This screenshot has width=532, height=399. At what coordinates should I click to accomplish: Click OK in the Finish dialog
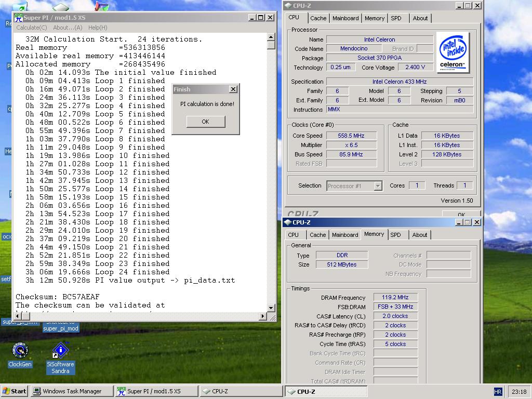(206, 122)
